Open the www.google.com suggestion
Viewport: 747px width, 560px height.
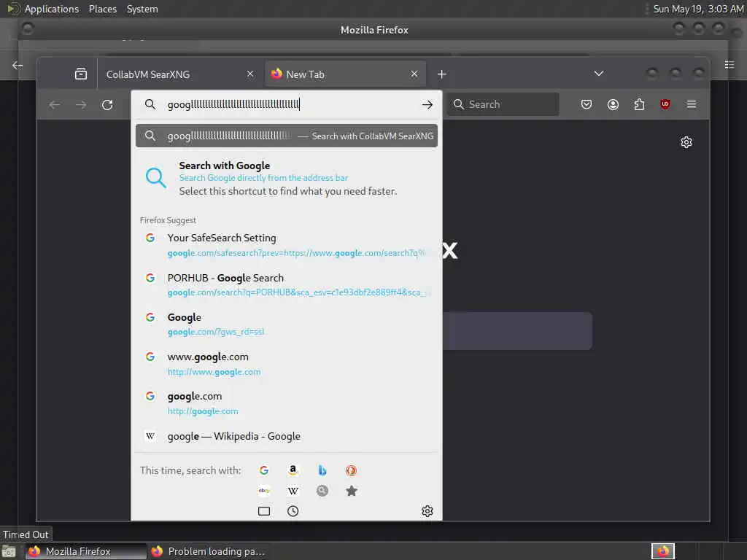pyautogui.click(x=286, y=363)
